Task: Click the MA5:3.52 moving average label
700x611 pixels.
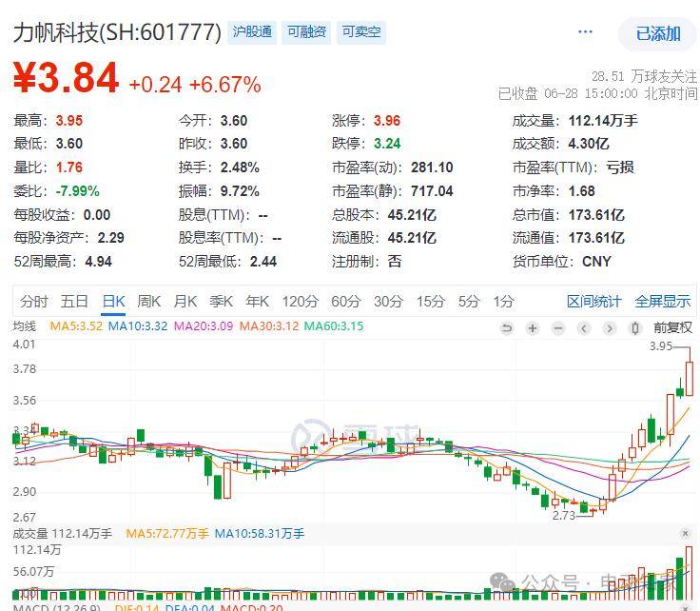Action: point(76,326)
